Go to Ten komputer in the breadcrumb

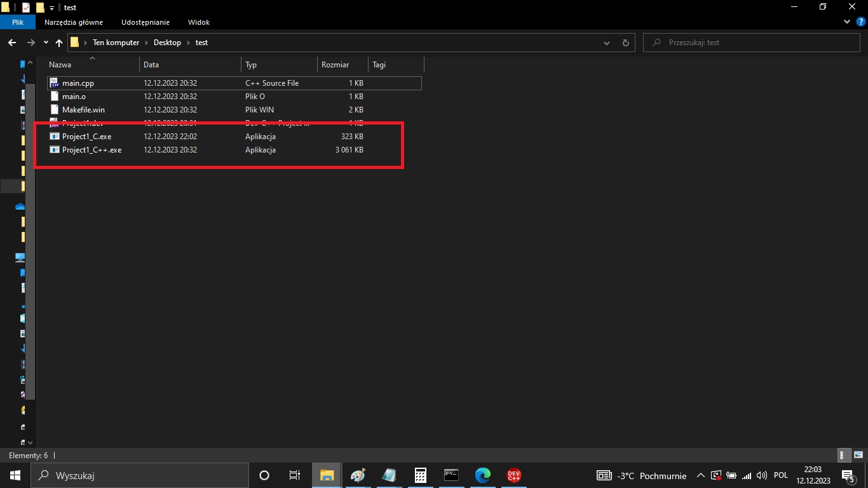coord(116,43)
